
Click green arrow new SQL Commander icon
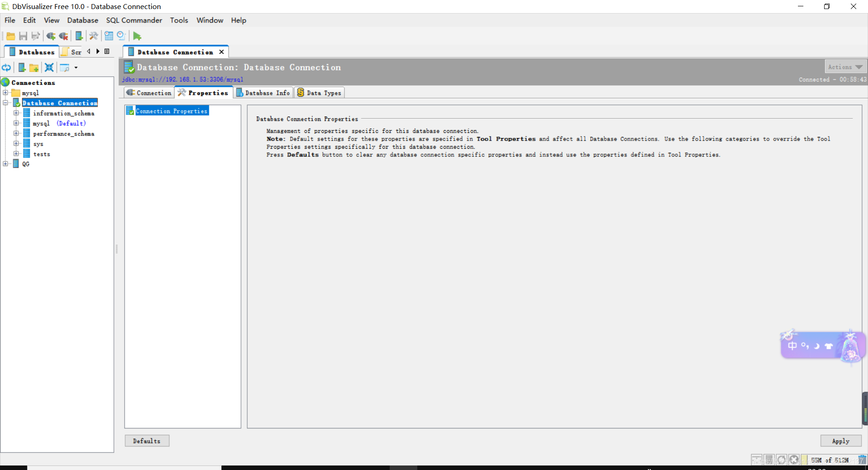[x=137, y=36]
